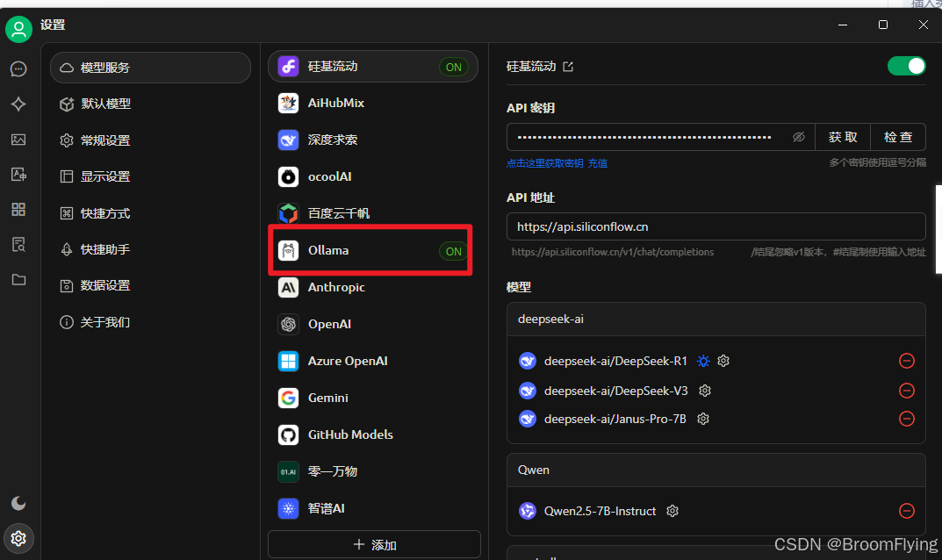Remove the deepseek-ai/DeepSeek-R1 model
The width and height of the screenshot is (942, 560).
907,361
